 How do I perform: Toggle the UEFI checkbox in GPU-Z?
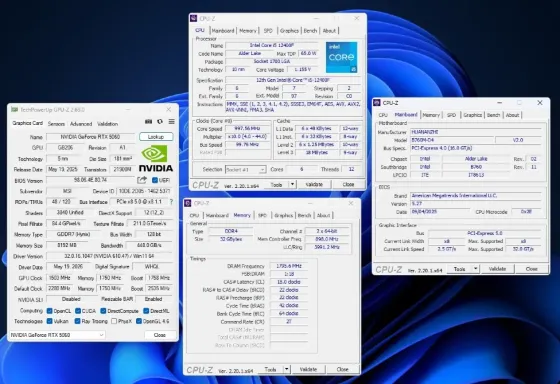pyautogui.click(x=155, y=180)
